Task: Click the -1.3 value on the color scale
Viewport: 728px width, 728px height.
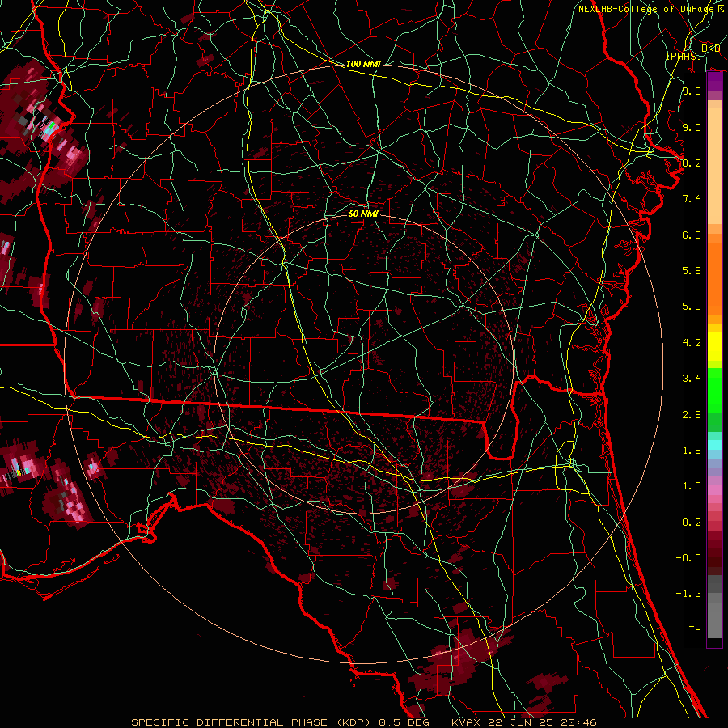Action: click(688, 594)
